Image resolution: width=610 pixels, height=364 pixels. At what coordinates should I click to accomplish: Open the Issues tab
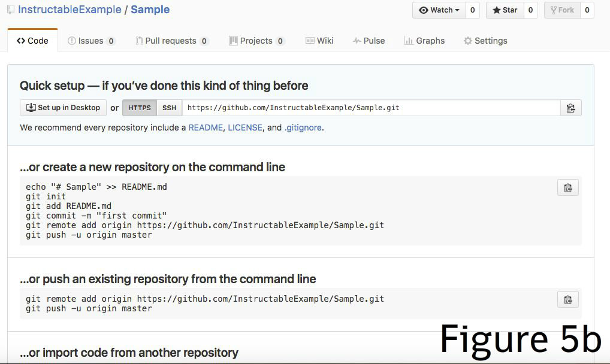click(92, 41)
